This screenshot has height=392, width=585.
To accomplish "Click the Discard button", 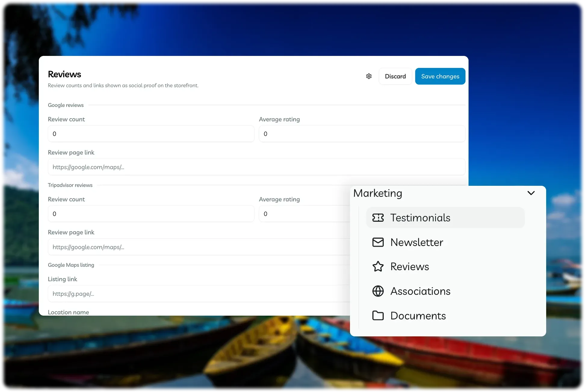I will (395, 76).
